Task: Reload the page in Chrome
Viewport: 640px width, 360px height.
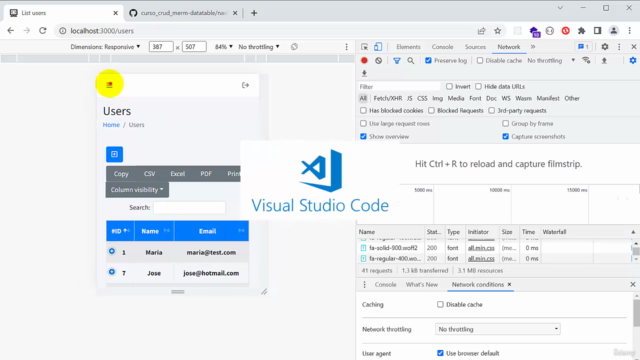Action: click(42, 31)
